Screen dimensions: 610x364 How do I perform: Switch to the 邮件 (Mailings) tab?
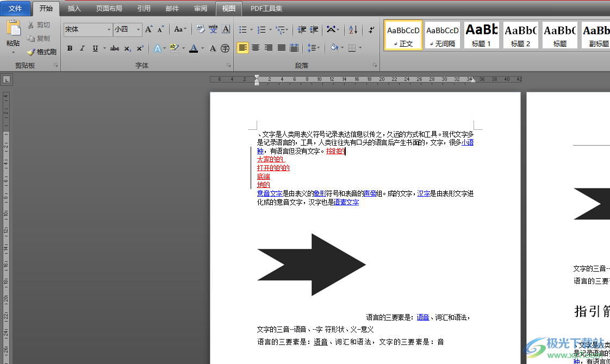pyautogui.click(x=172, y=9)
